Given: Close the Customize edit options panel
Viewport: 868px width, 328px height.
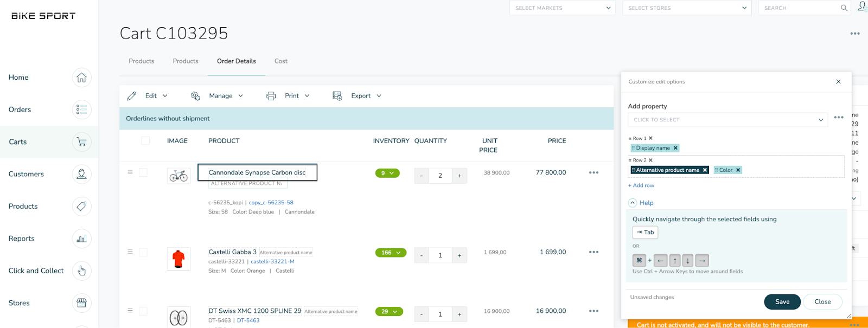Looking at the screenshot, I should 838,82.
